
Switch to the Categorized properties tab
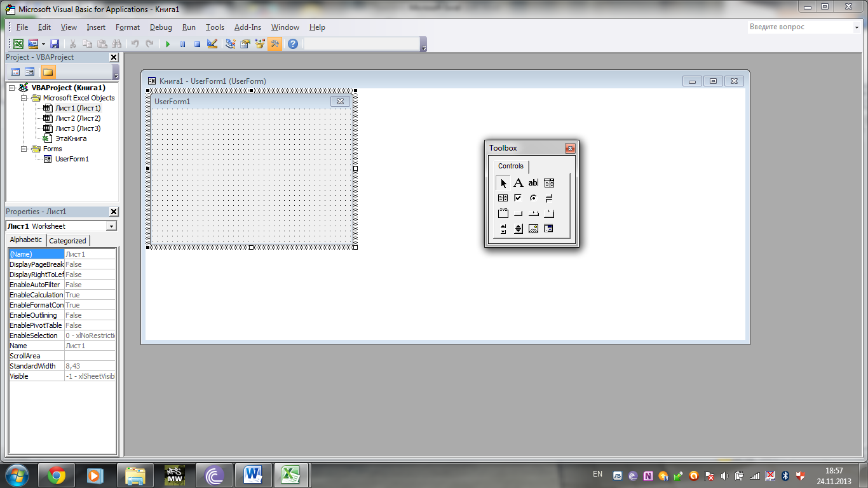point(68,241)
